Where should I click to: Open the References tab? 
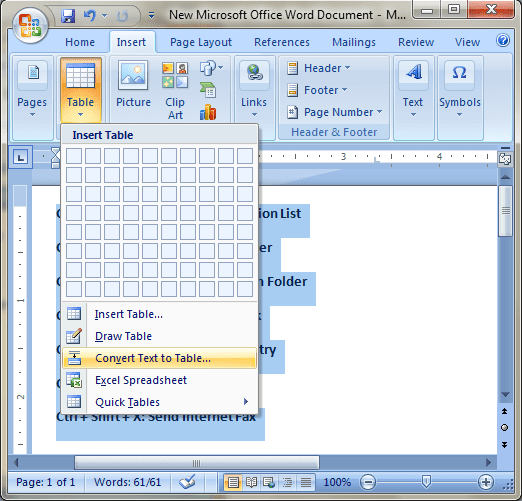(282, 42)
